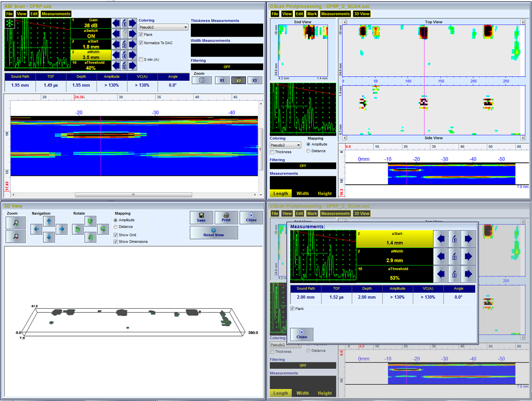Open 3D View menu in top CScan window

(362, 14)
